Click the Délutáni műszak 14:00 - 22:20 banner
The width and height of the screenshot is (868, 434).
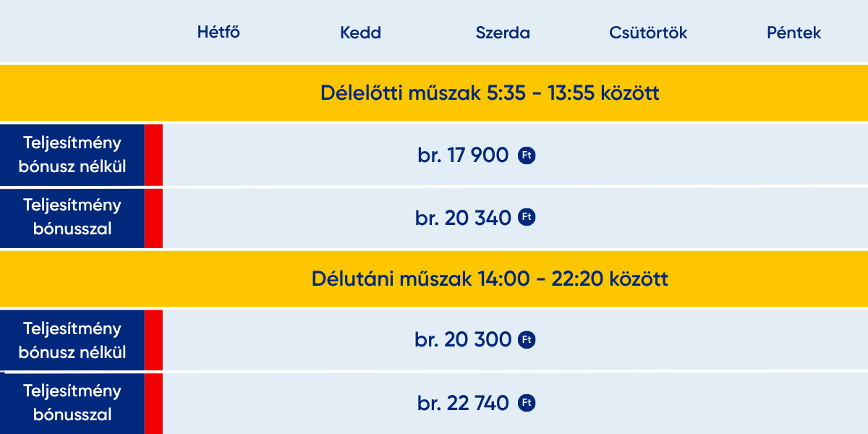coord(434,278)
